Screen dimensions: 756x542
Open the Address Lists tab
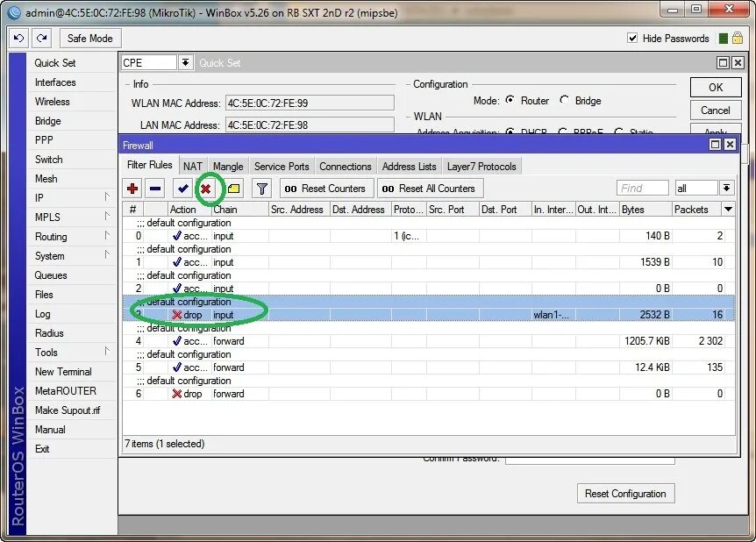coord(409,167)
